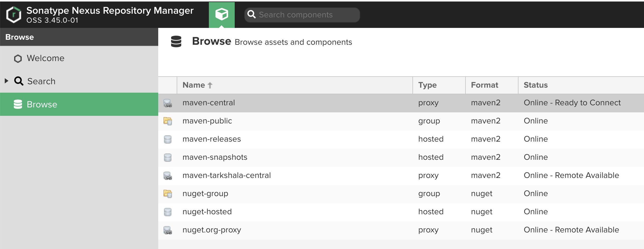Select Search in the sidebar

(x=79, y=81)
